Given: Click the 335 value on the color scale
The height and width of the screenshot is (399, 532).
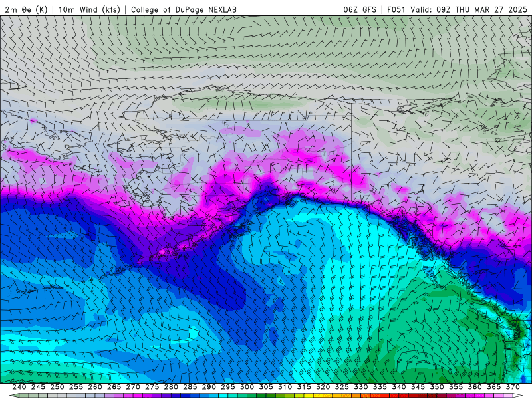Looking at the screenshot, I should point(380,387).
